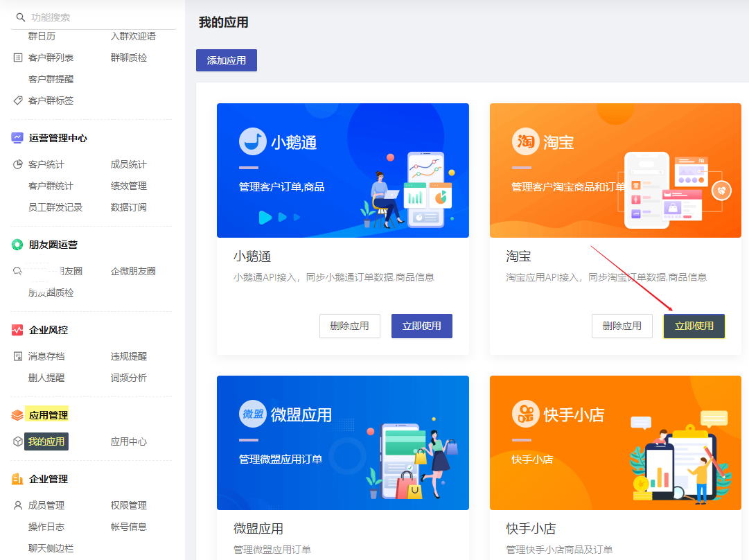Click the 快手小店 card title
Image resolution: width=749 pixels, height=560 pixels.
(531, 528)
